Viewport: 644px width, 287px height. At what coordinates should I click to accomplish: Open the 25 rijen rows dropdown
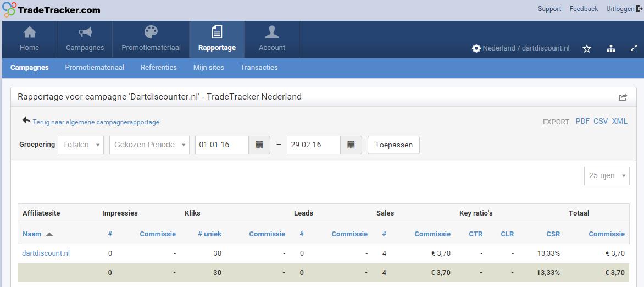pos(607,175)
